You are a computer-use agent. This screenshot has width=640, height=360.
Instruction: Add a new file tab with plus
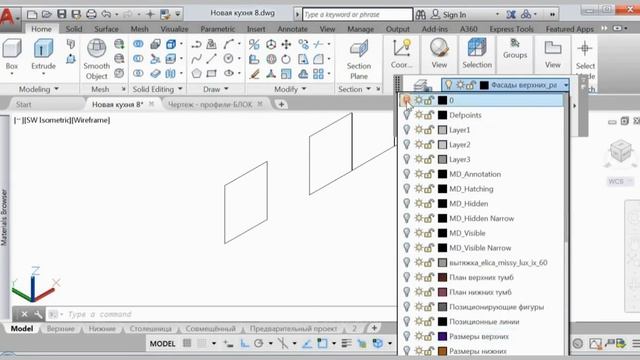[x=281, y=104]
